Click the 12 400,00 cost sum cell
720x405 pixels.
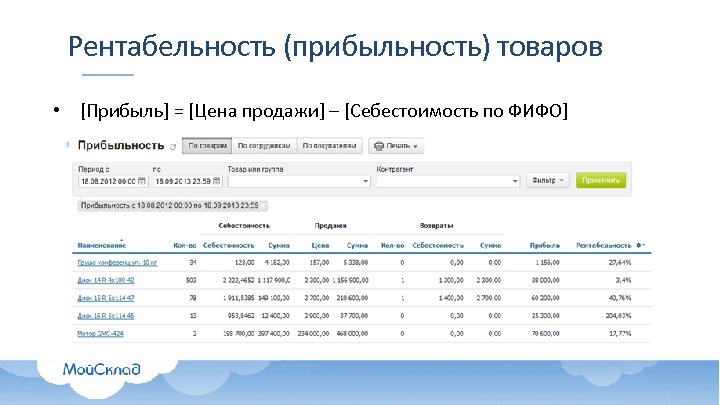(276, 316)
